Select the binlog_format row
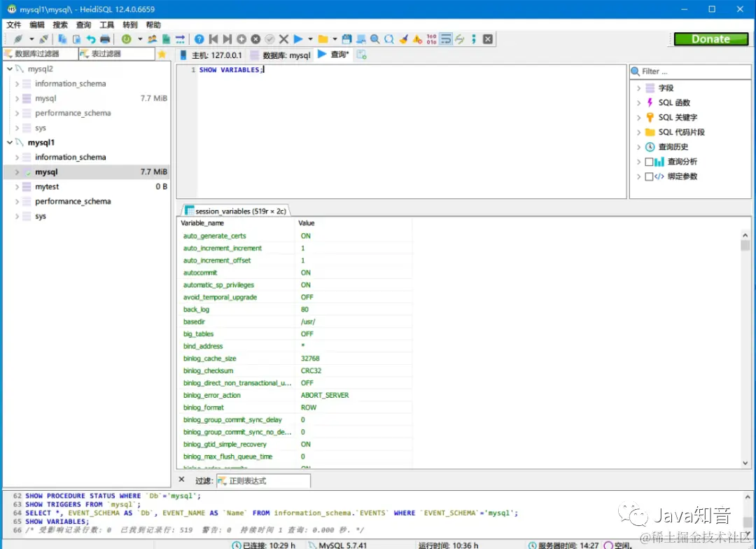This screenshot has height=549, width=756. [x=294, y=408]
